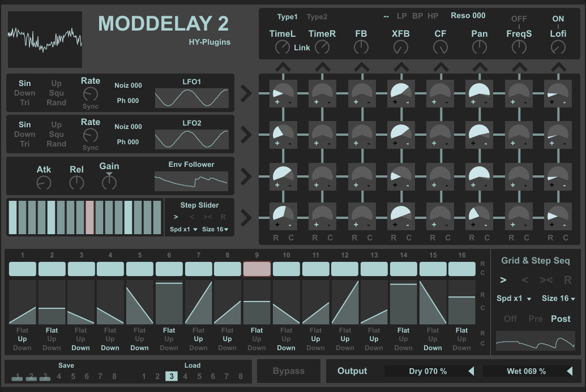Toggle the Bypass button
The image size is (586, 392).
pos(289,371)
